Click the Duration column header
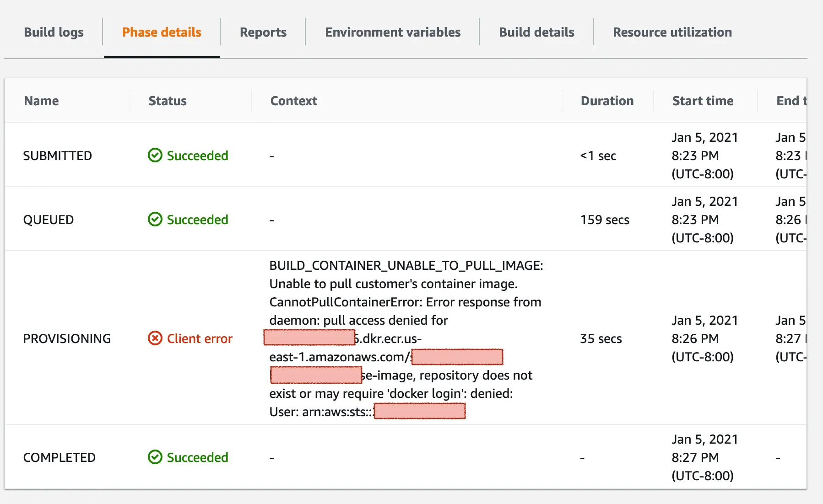The image size is (823, 504). pos(607,101)
